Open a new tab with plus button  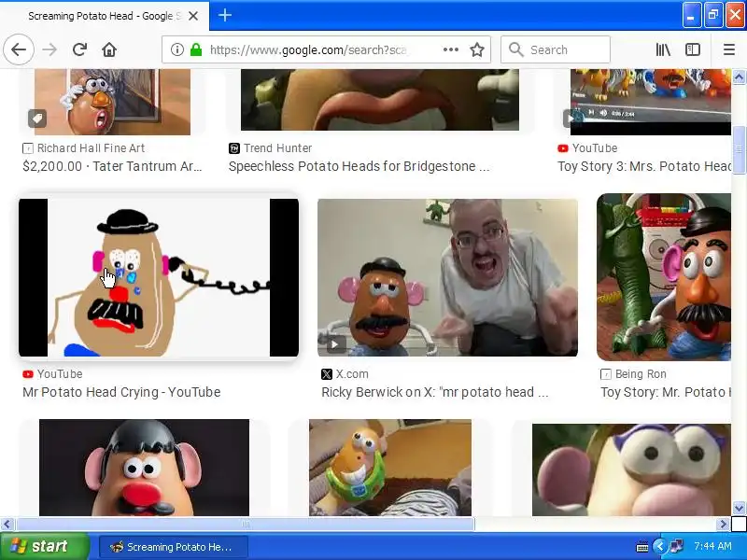(225, 15)
